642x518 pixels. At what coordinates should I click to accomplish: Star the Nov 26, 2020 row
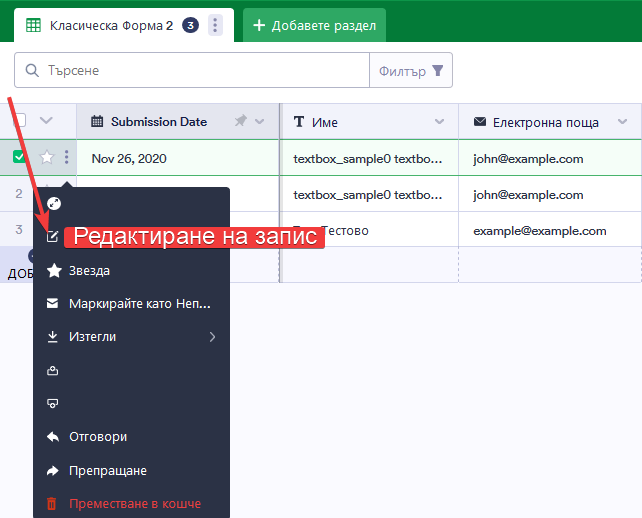pos(47,157)
